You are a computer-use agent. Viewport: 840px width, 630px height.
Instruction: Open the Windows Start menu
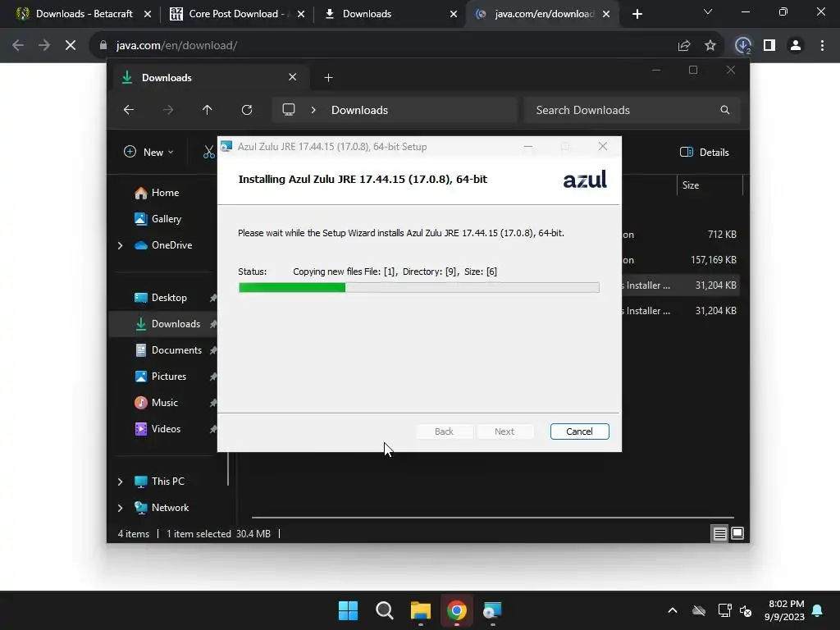pyautogui.click(x=348, y=610)
